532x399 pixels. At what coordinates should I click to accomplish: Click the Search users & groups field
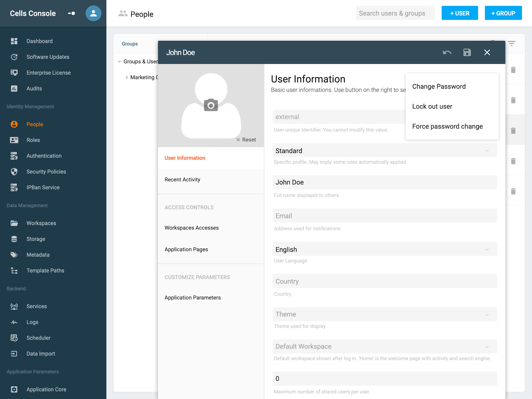pos(395,13)
